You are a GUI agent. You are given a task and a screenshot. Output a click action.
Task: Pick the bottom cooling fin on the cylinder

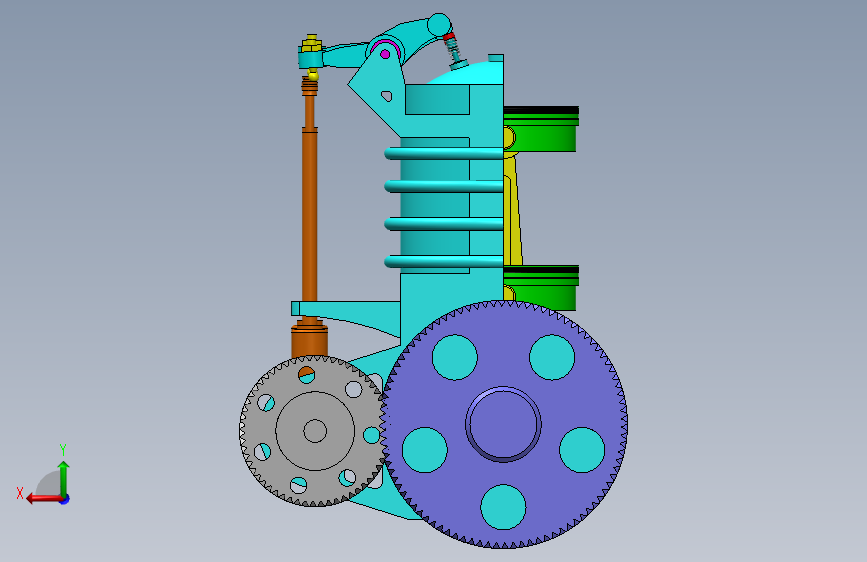pyautogui.click(x=444, y=261)
